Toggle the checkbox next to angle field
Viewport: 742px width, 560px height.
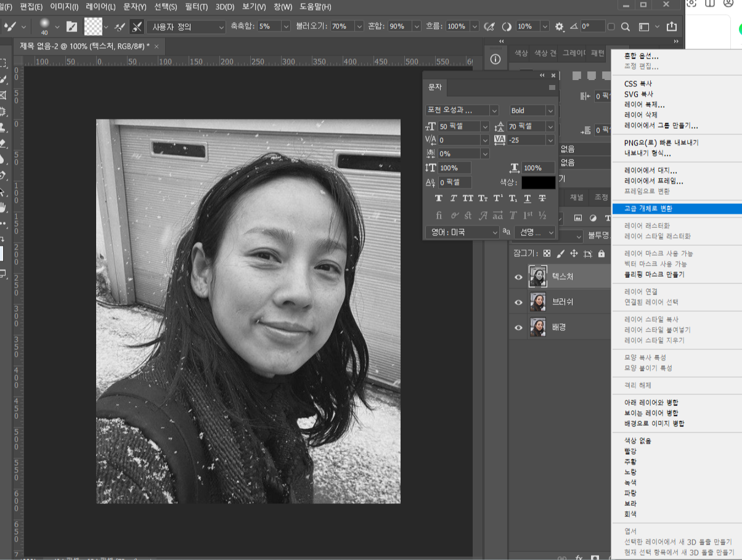(611, 26)
